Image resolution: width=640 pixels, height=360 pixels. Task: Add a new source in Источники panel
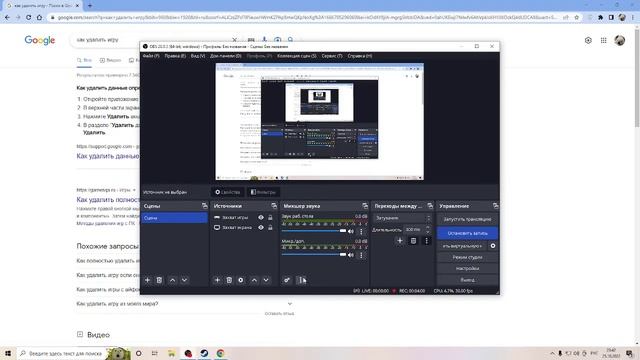click(217, 280)
